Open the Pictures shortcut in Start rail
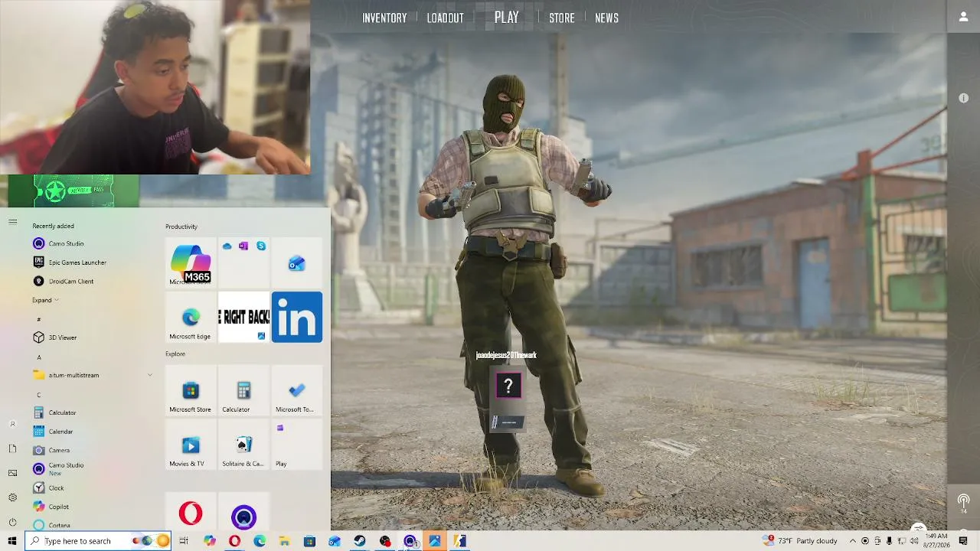Viewport: 980px width, 551px height. 12,473
